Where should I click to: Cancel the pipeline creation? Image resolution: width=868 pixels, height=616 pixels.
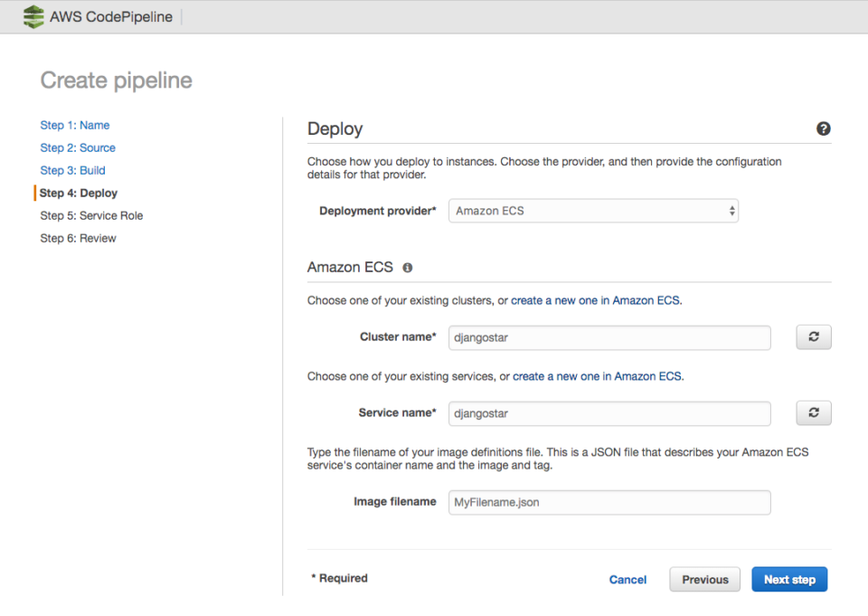coord(627,579)
